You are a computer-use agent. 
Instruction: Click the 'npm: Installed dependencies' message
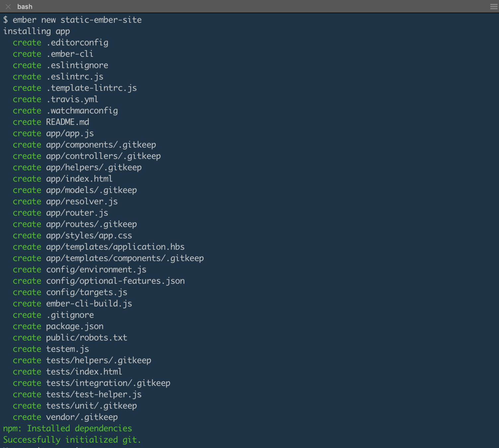click(x=68, y=428)
